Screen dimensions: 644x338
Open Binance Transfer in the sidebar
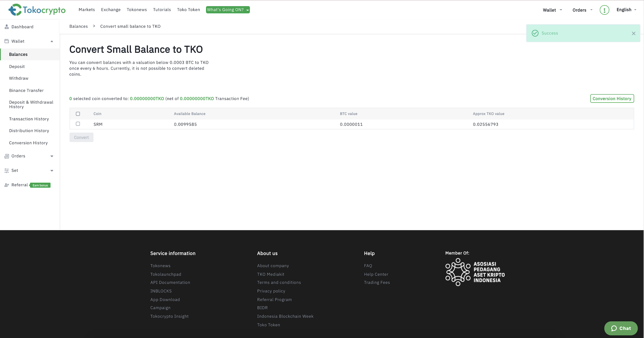point(26,91)
